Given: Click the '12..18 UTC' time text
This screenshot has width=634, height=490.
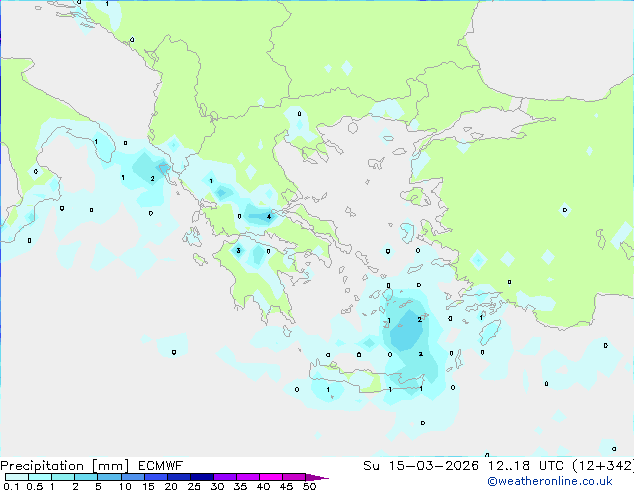Looking at the screenshot, I should click(525, 466).
